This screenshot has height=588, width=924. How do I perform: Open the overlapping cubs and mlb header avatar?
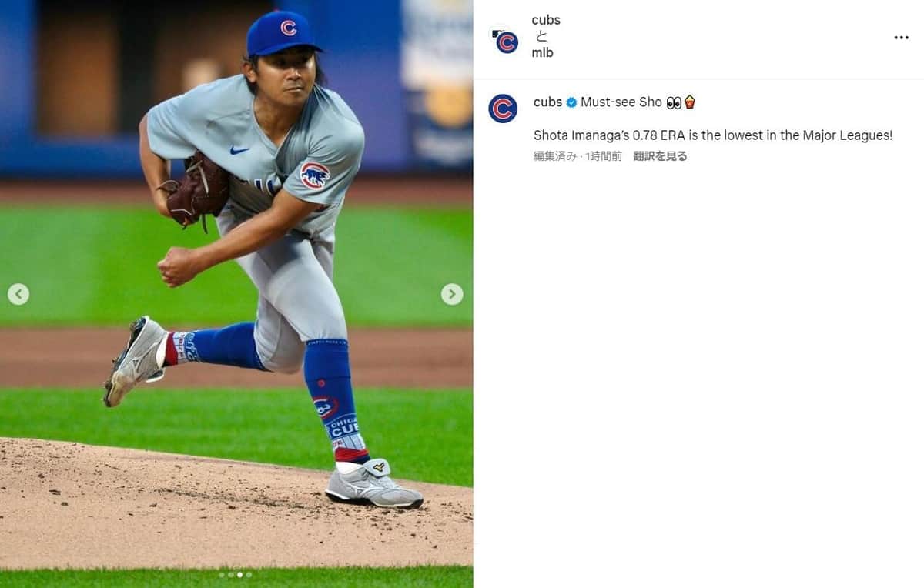point(505,40)
